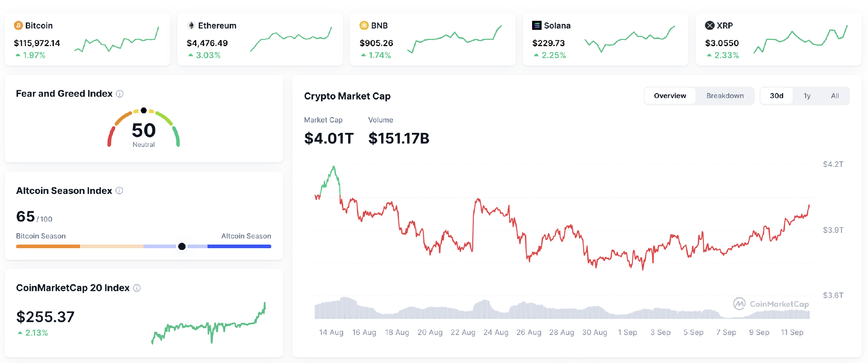The width and height of the screenshot is (868, 363).
Task: Click Solana green up-arrow change indicator
Action: pyautogui.click(x=536, y=55)
